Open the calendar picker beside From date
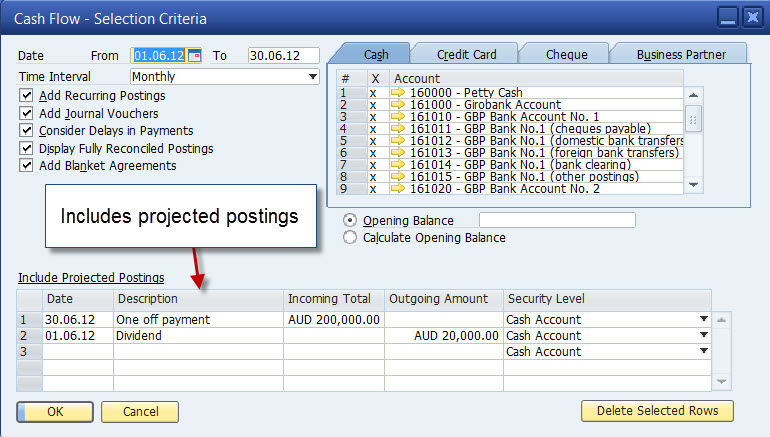Screen dimensions: 770x437 195,56
